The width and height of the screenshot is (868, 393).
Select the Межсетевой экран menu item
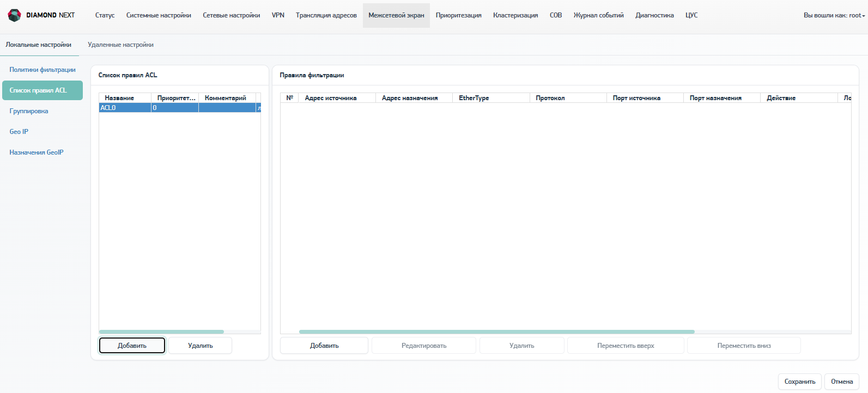[x=396, y=15]
